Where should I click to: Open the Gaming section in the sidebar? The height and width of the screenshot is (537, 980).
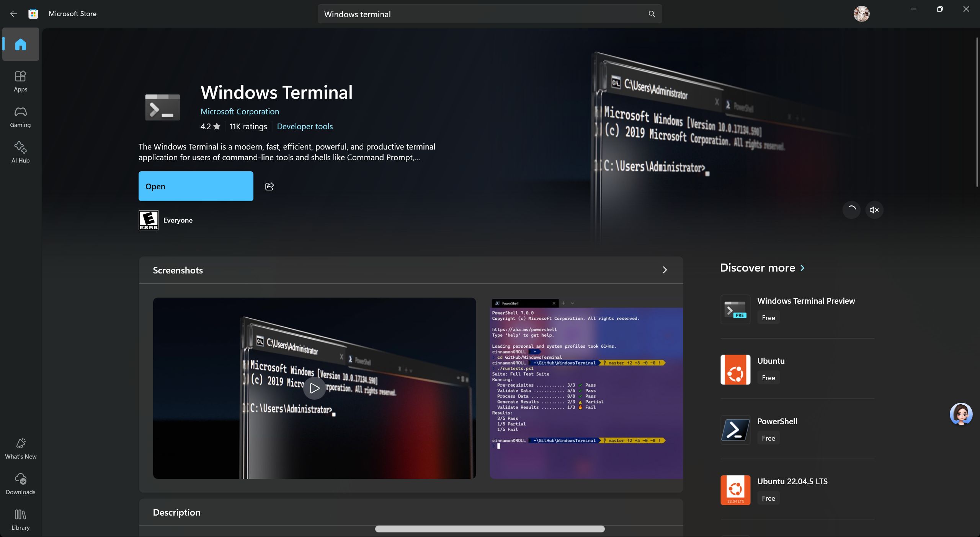pyautogui.click(x=21, y=117)
